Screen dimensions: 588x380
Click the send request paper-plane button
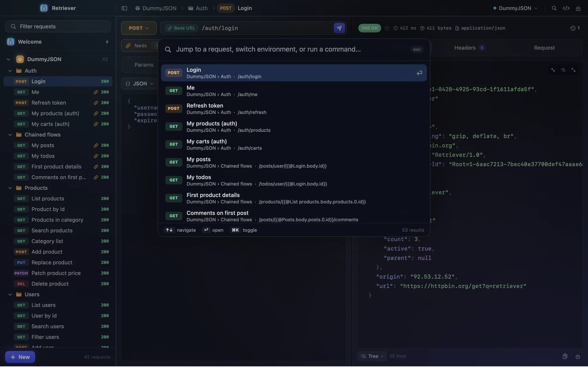pos(339,28)
